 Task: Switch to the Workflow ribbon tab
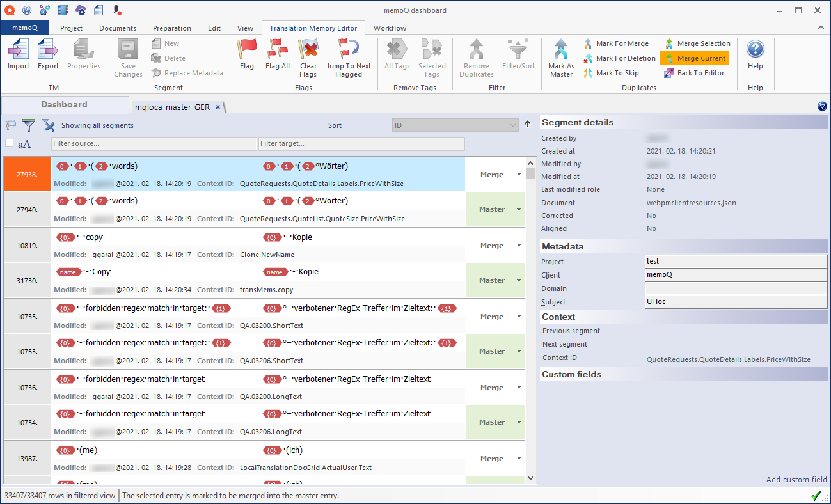click(390, 28)
